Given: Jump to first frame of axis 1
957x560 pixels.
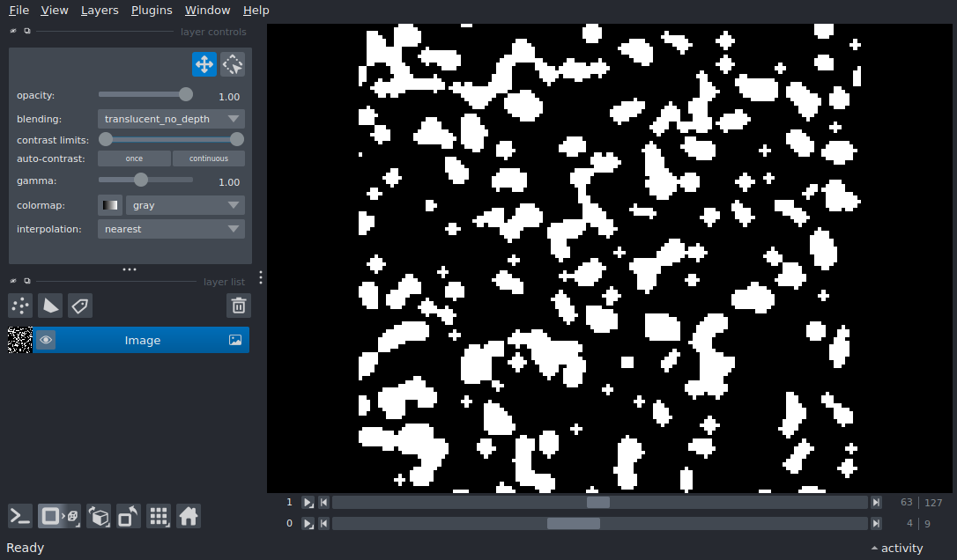Looking at the screenshot, I should [324, 503].
